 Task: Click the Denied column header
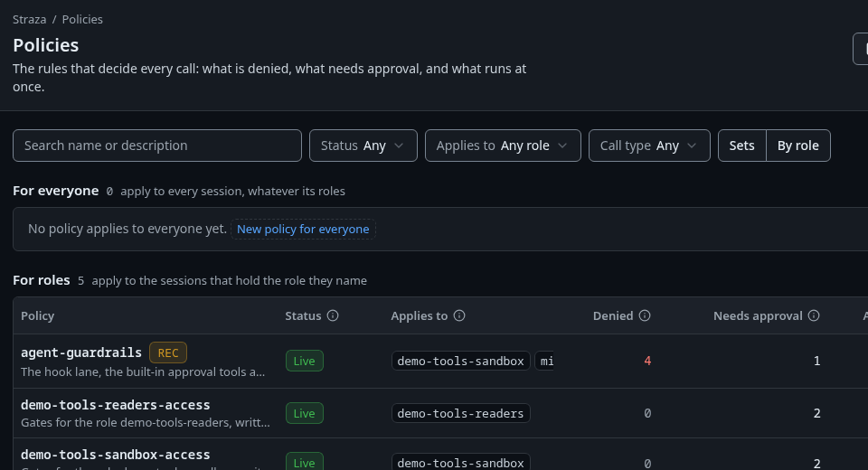coord(613,315)
